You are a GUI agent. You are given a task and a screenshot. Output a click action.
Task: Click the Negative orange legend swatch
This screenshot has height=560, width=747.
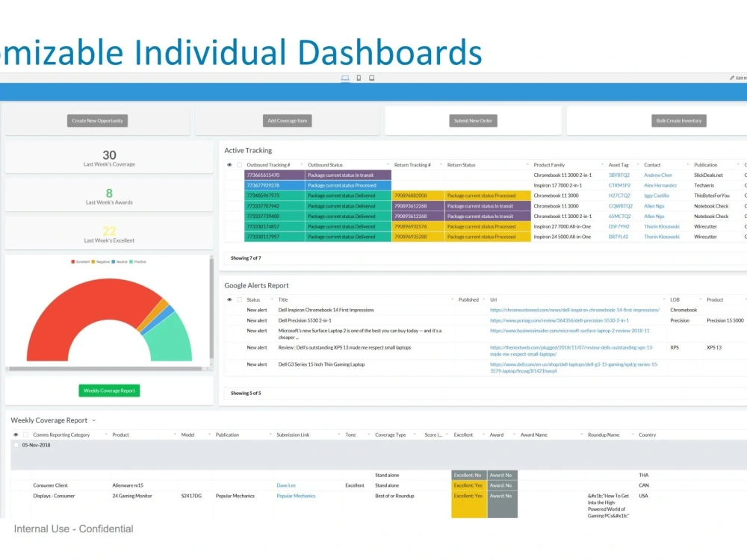93,261
